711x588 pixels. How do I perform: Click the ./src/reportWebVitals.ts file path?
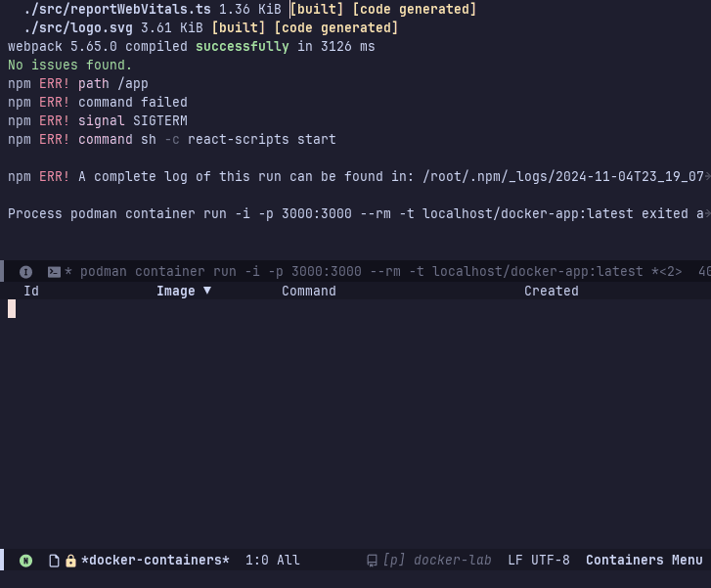(116, 10)
